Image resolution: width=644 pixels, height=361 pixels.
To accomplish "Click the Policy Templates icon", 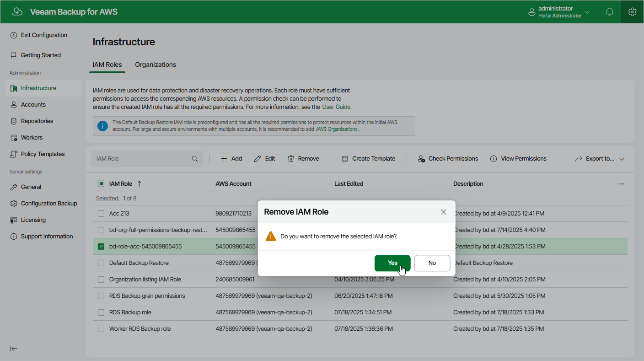I will [x=14, y=154].
